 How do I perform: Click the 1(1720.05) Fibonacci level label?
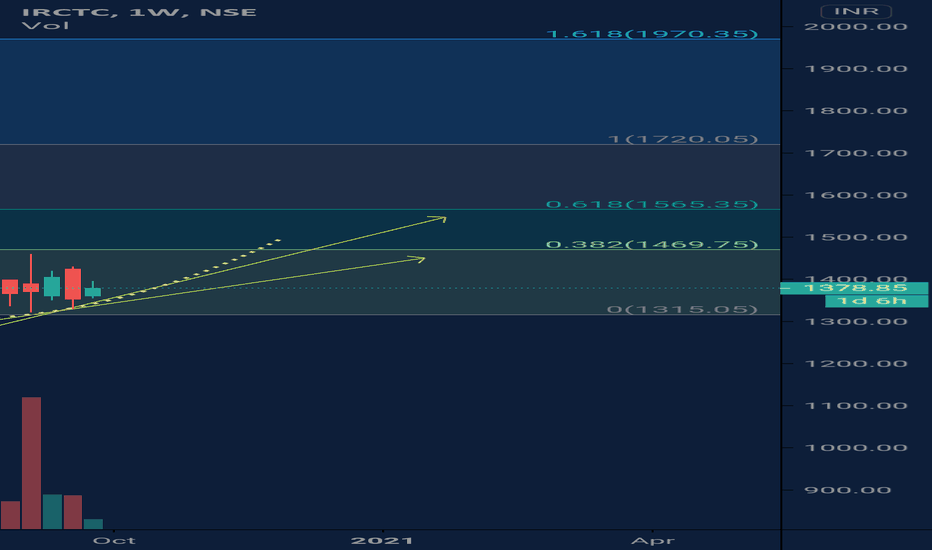682,139
